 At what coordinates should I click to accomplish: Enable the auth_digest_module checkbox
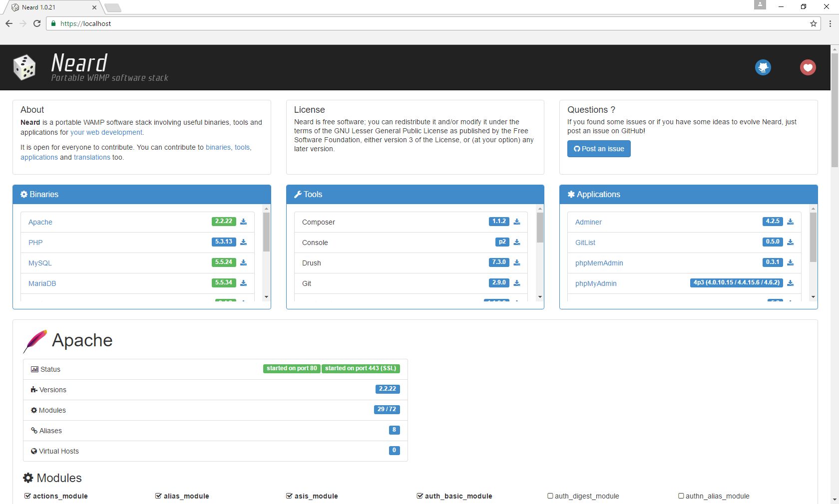tap(550, 496)
